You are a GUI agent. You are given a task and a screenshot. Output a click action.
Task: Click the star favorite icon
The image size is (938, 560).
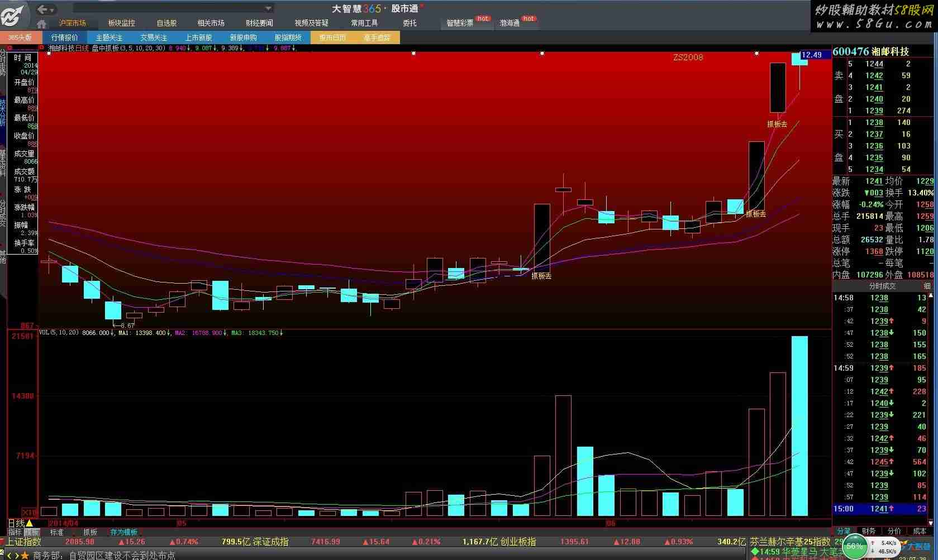click(25, 556)
